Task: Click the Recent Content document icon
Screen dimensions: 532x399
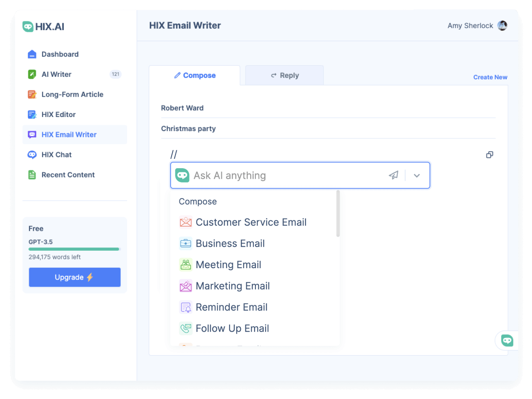Action: [x=32, y=175]
